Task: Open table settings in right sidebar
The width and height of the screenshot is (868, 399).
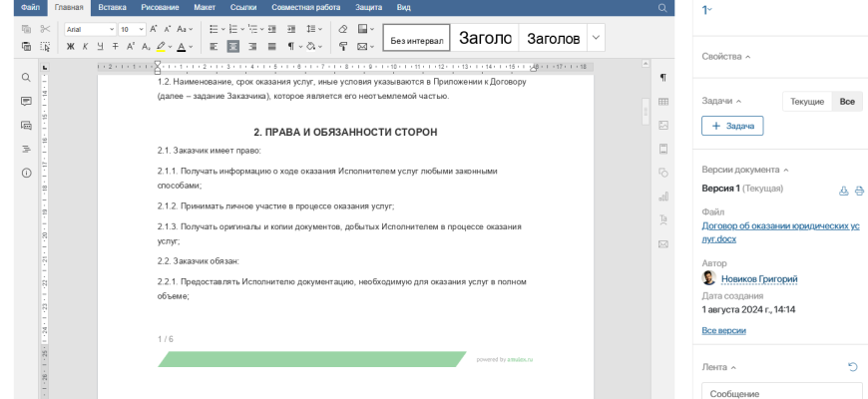Action: click(663, 102)
